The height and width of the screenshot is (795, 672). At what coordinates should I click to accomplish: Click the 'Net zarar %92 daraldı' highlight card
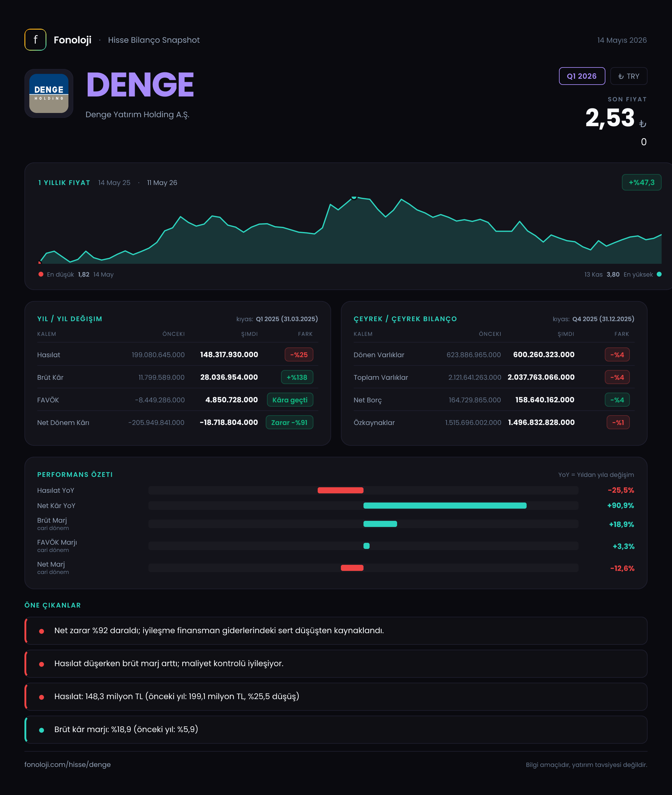(x=336, y=630)
